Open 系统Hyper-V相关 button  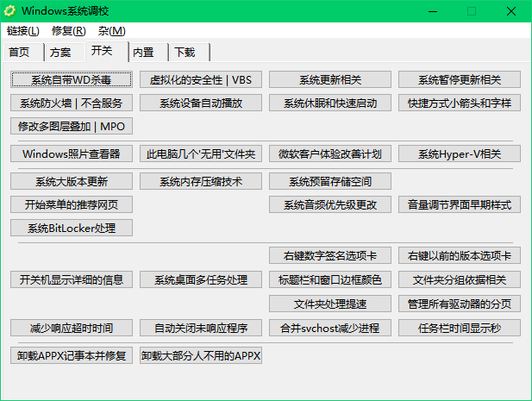[x=460, y=154]
